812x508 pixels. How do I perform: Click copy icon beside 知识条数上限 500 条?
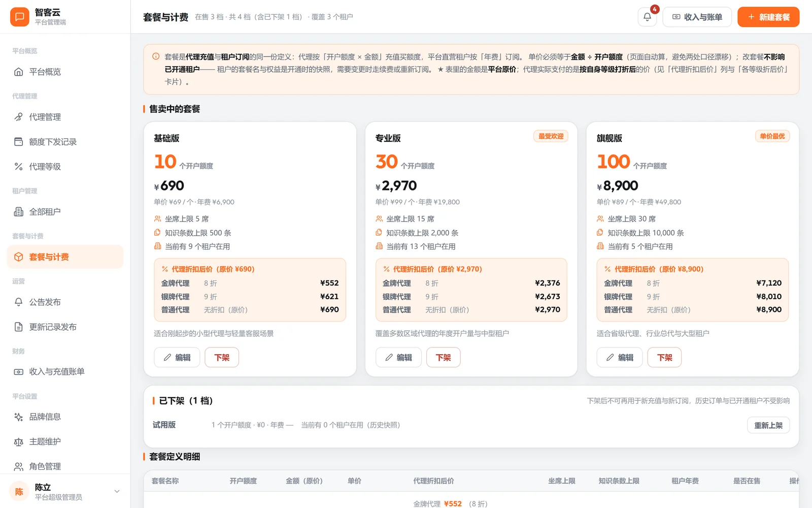[157, 233]
